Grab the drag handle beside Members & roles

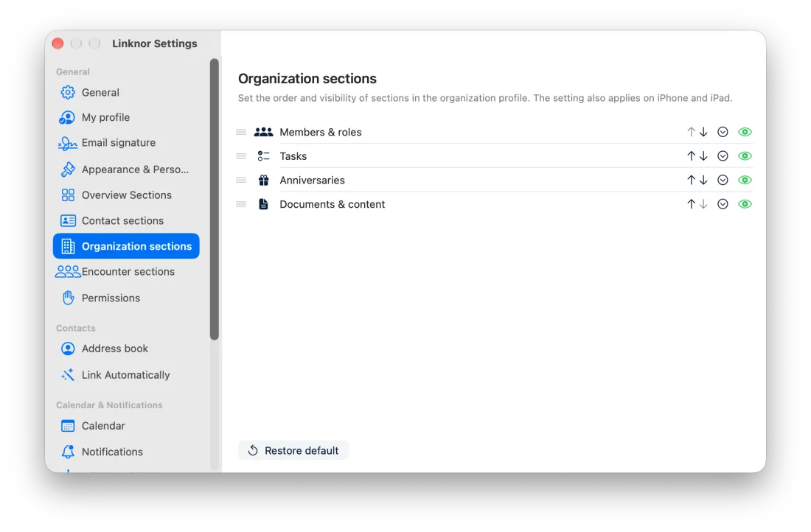pyautogui.click(x=241, y=133)
